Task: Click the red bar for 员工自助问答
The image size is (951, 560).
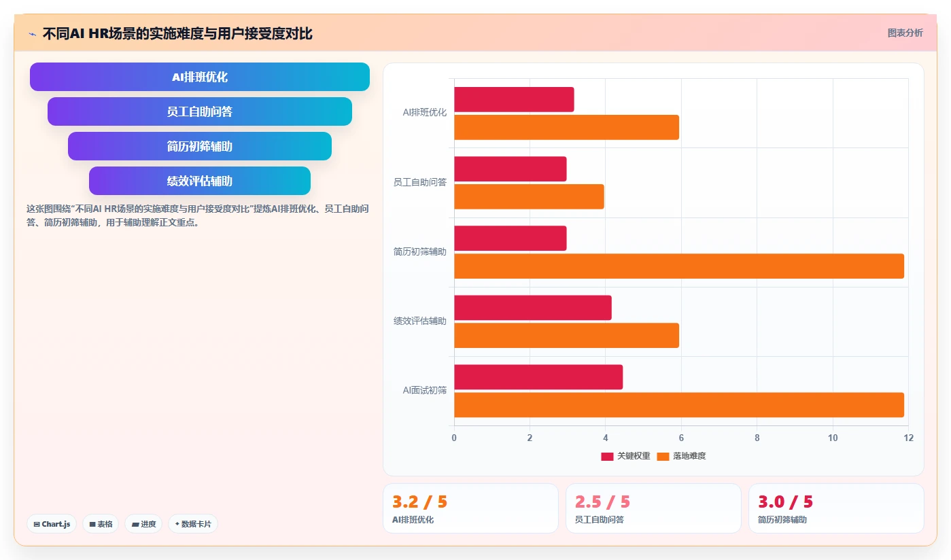Action: click(x=510, y=169)
